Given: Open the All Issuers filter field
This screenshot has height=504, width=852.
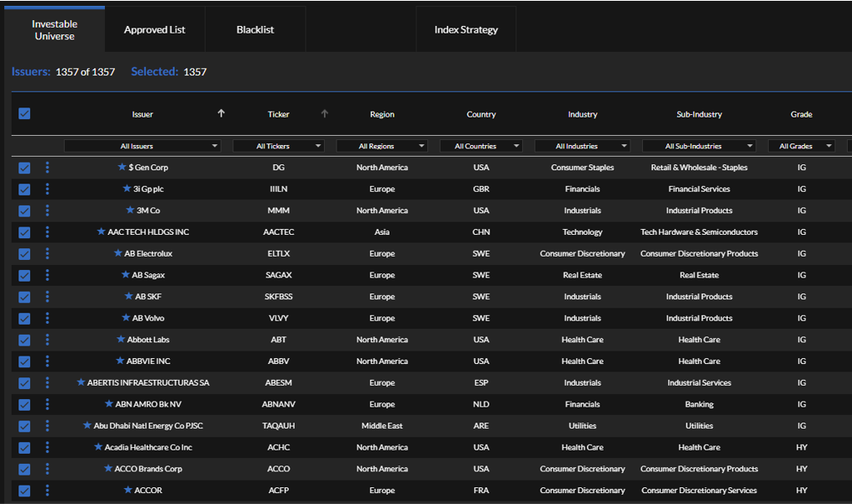Looking at the screenshot, I should click(x=142, y=146).
